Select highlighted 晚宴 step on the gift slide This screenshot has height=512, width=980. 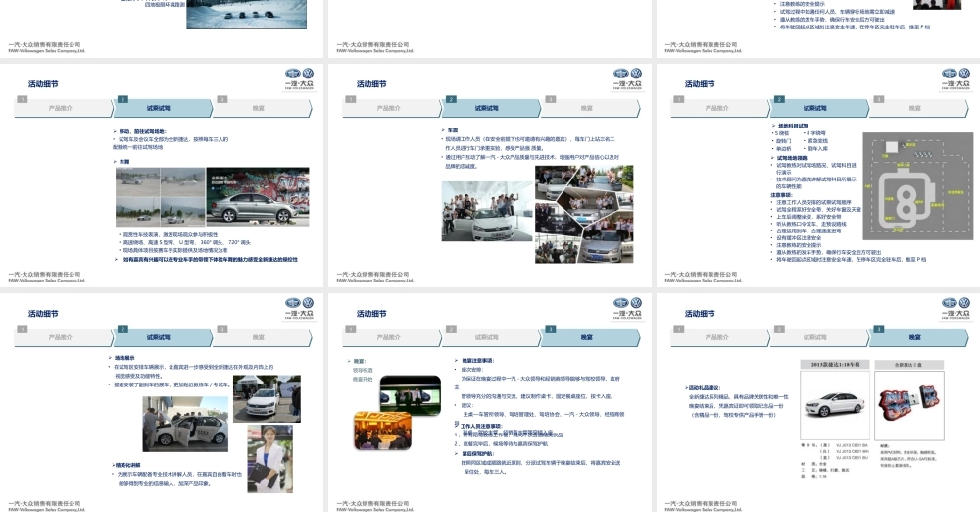tap(918, 337)
